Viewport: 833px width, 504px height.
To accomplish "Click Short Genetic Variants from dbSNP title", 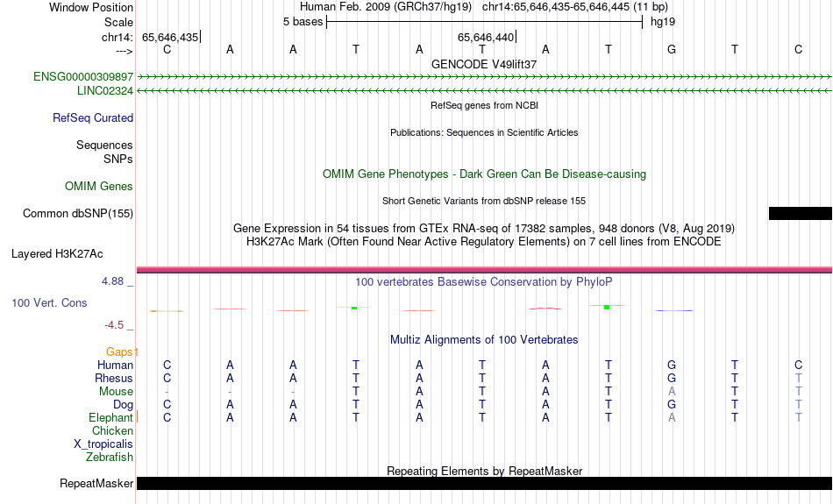I will [484, 201].
